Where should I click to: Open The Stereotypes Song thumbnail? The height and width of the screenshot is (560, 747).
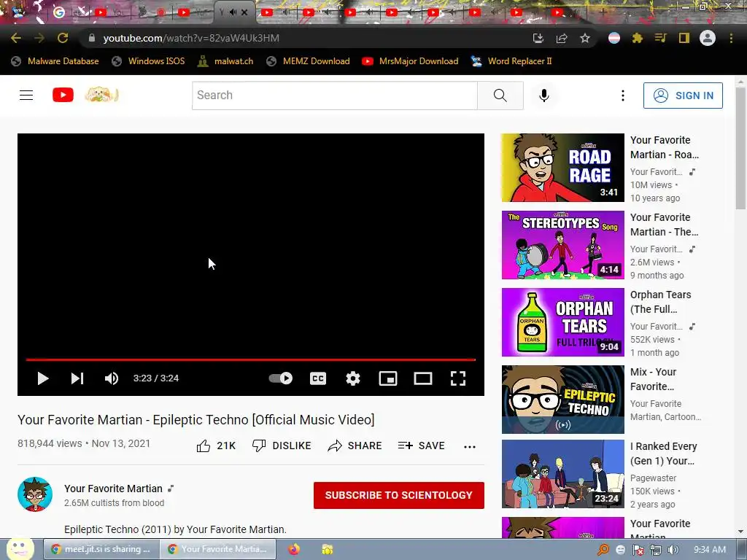pyautogui.click(x=562, y=245)
